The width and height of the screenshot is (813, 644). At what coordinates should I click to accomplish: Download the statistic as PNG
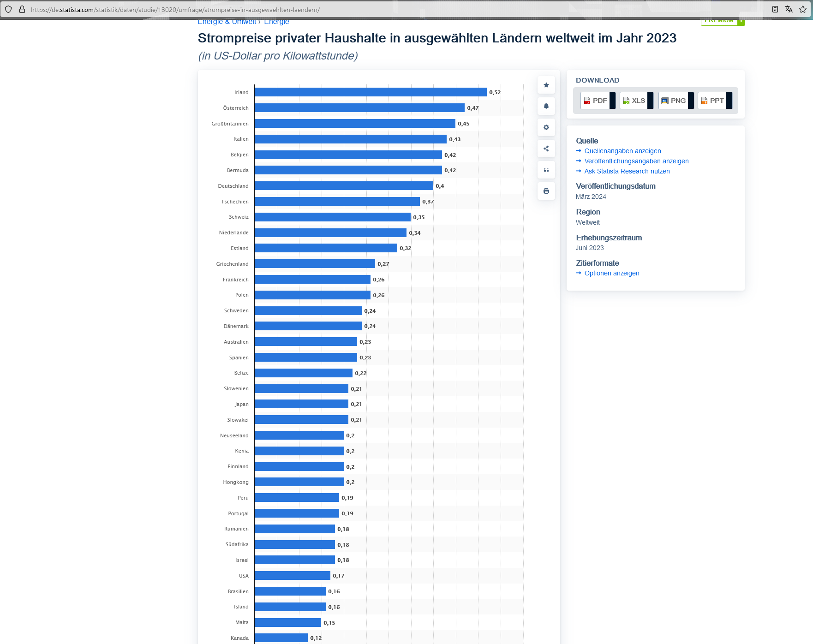(x=676, y=101)
